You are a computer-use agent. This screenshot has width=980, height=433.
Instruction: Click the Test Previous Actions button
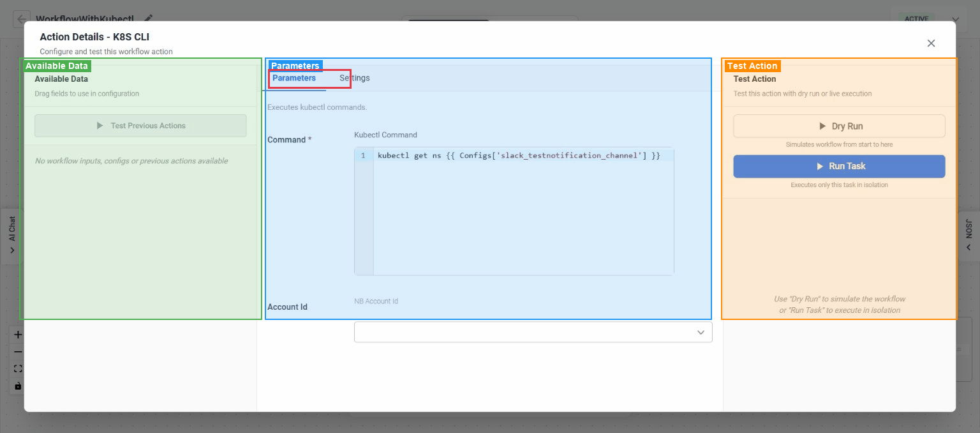click(x=140, y=126)
